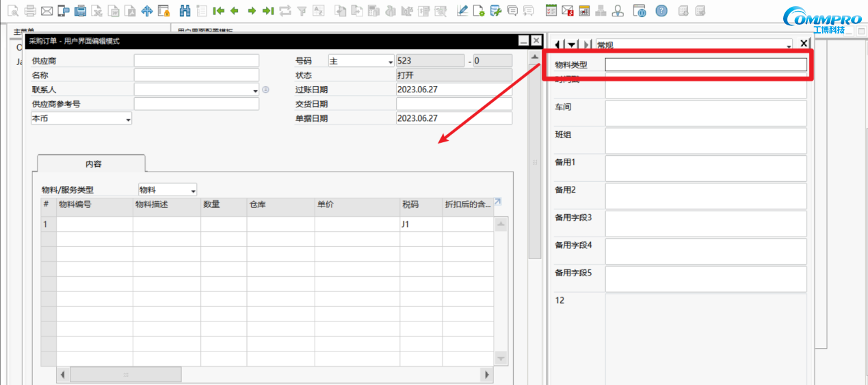Close the user-defined fields side panel
This screenshot has height=385, width=868.
(x=804, y=43)
